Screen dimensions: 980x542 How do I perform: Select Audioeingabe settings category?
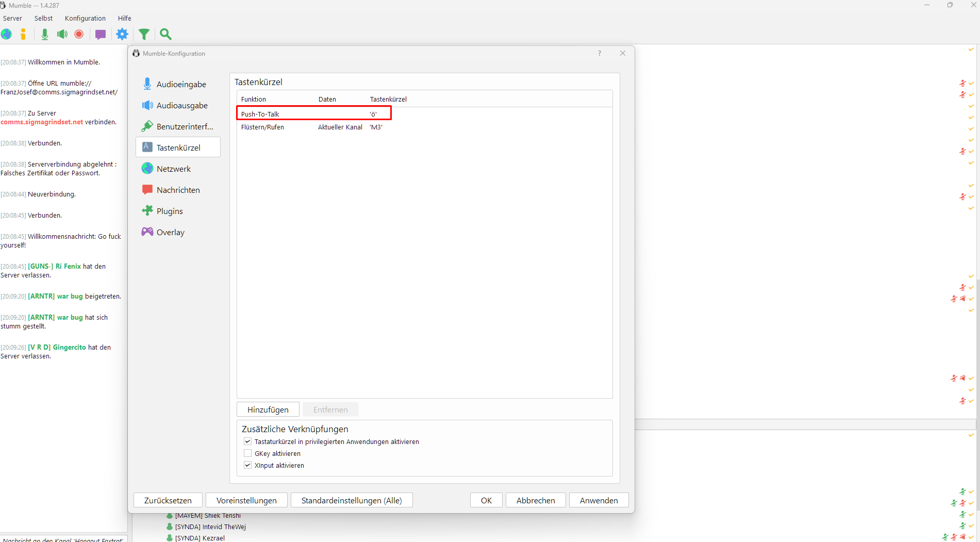pyautogui.click(x=178, y=84)
